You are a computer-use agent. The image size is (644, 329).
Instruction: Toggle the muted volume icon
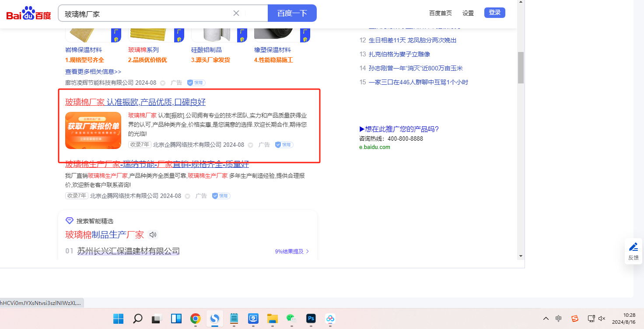pos(602,319)
